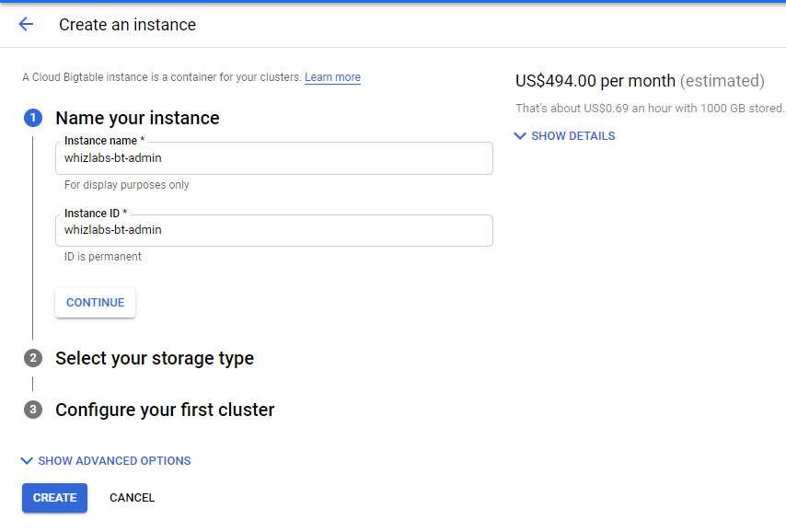Click the ID is permanent hint text
Image resolution: width=786 pixels, height=532 pixels.
pos(103,257)
